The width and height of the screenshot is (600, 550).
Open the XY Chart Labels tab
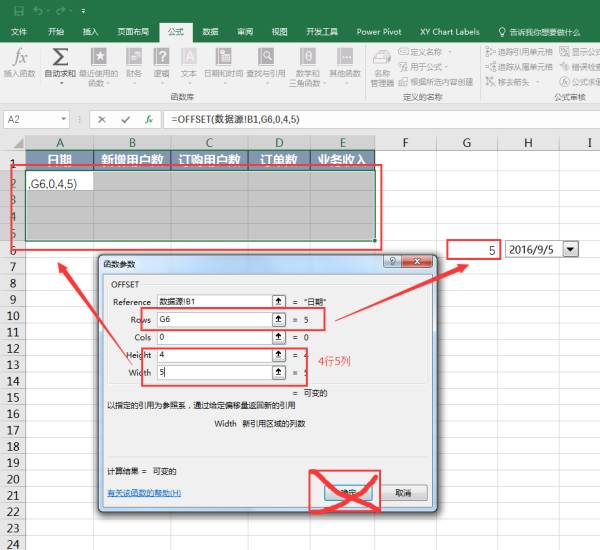tap(450, 32)
